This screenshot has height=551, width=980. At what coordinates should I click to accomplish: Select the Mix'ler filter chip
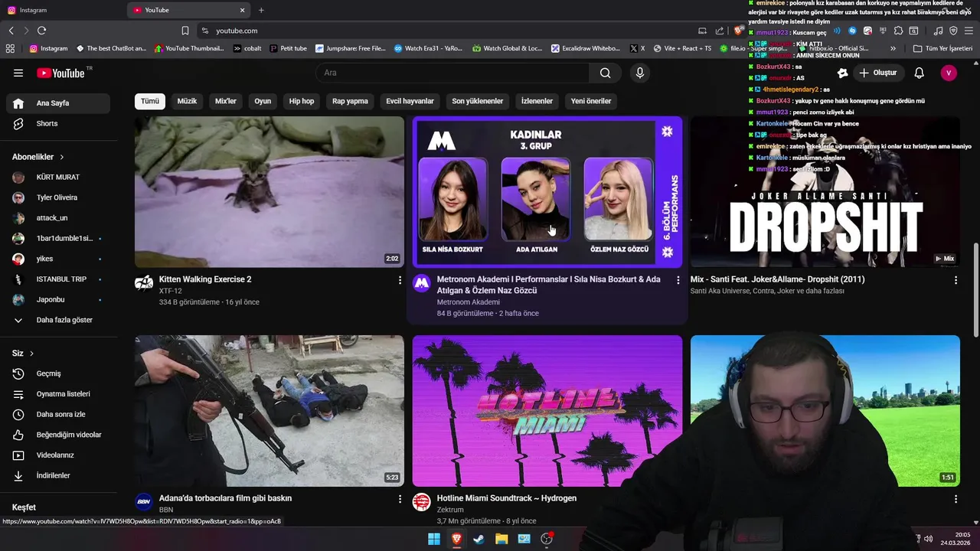(226, 101)
